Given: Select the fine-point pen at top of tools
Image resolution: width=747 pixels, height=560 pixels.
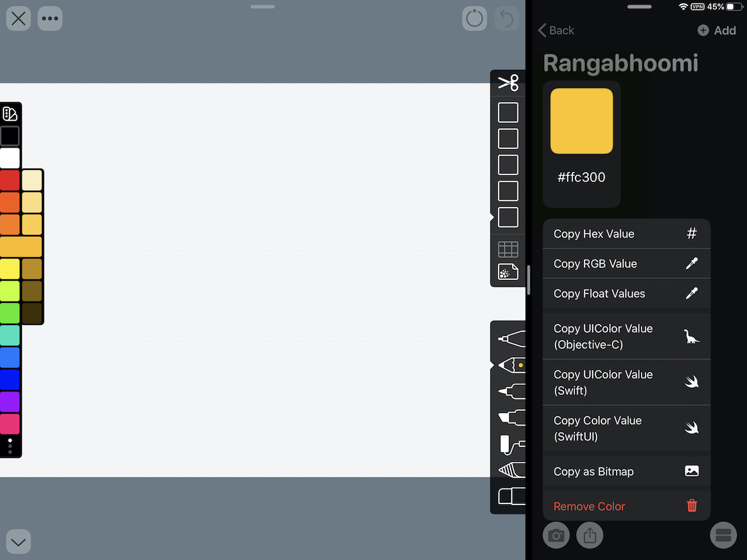Looking at the screenshot, I should [x=512, y=338].
